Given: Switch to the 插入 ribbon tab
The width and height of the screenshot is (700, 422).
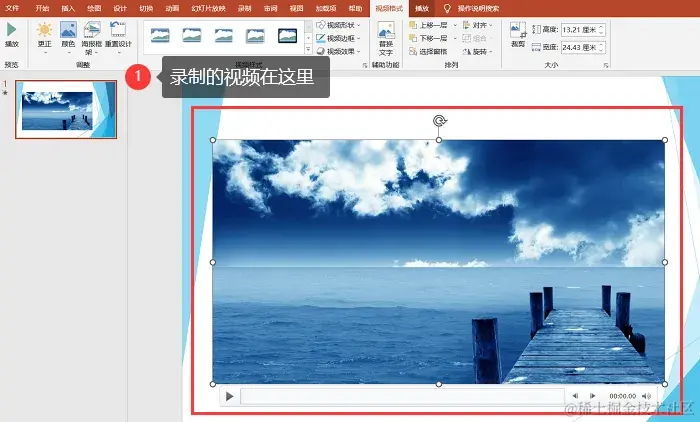Looking at the screenshot, I should click(x=68, y=8).
